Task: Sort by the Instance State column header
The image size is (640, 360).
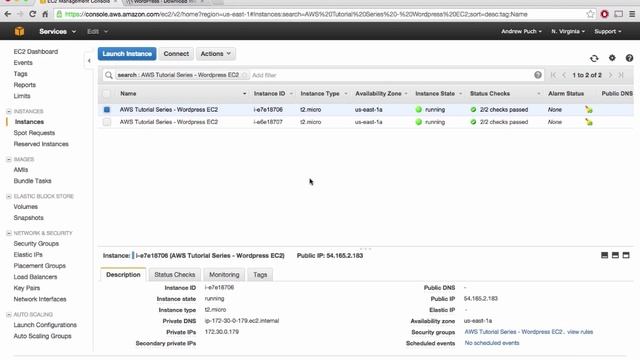Action: pyautogui.click(x=435, y=93)
